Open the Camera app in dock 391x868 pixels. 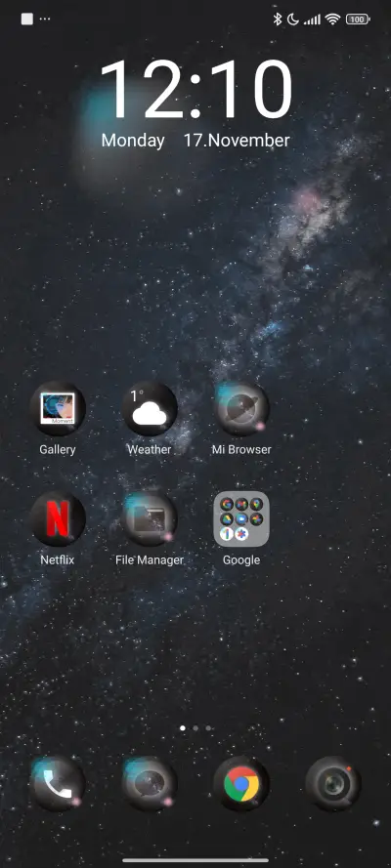333,784
